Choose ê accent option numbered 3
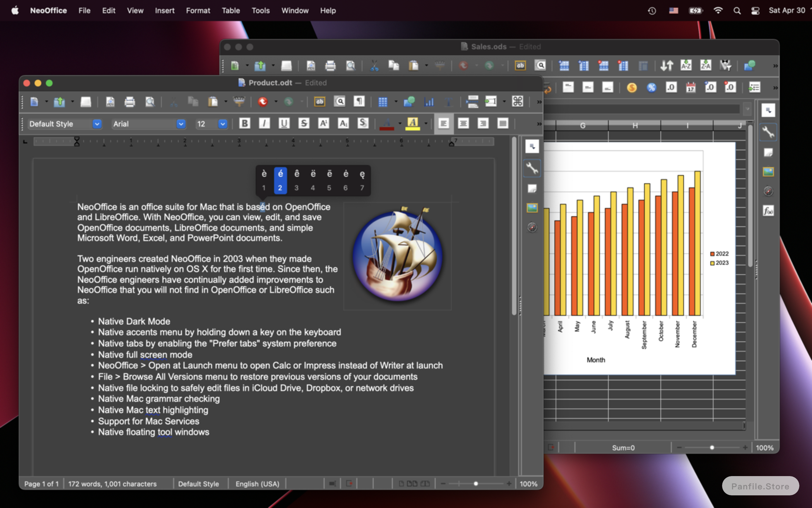 point(296,180)
